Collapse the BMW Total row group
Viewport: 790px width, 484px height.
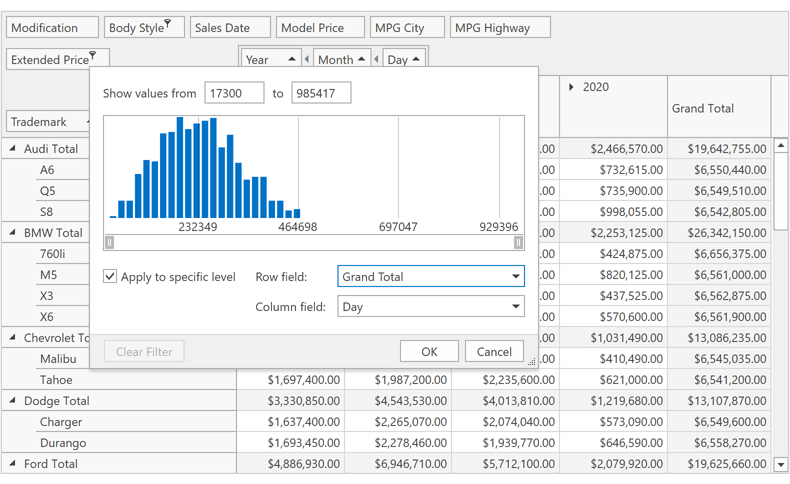click(x=13, y=233)
